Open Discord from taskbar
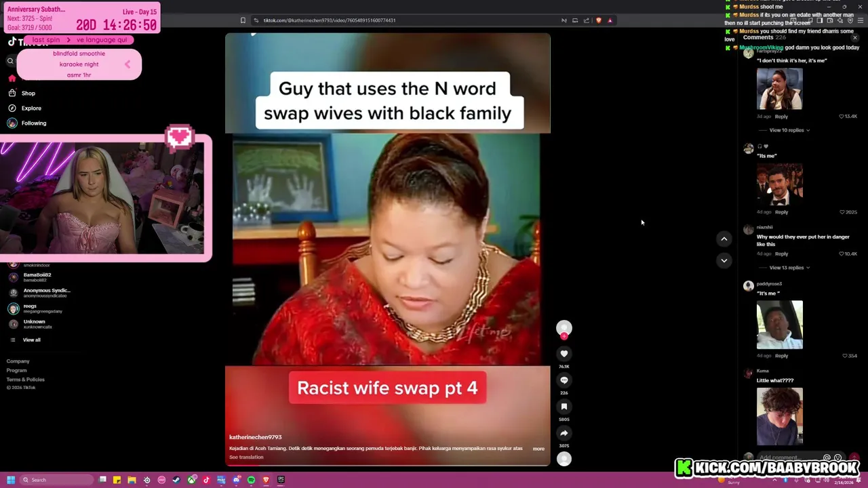Screen dimensions: 868x488 click(236, 480)
